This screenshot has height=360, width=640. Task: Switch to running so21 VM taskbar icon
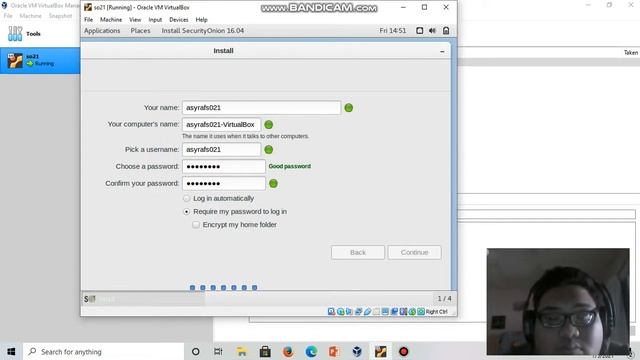(x=380, y=351)
